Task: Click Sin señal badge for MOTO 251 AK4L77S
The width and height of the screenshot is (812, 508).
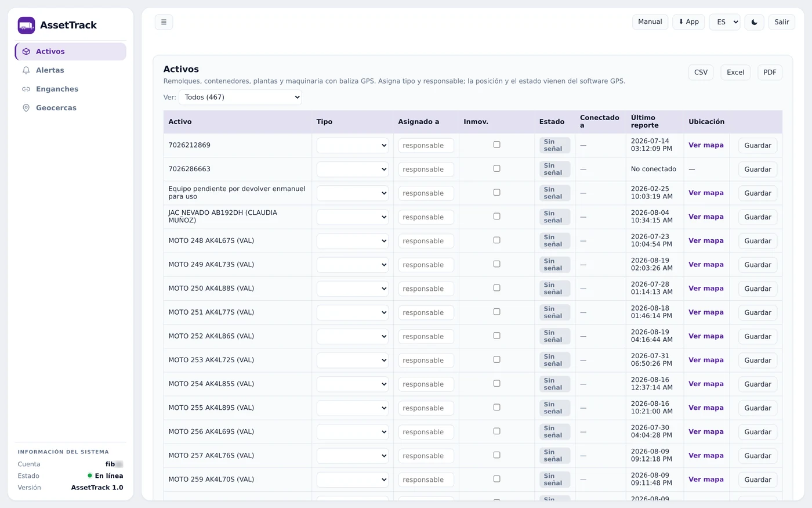Action: tap(554, 312)
